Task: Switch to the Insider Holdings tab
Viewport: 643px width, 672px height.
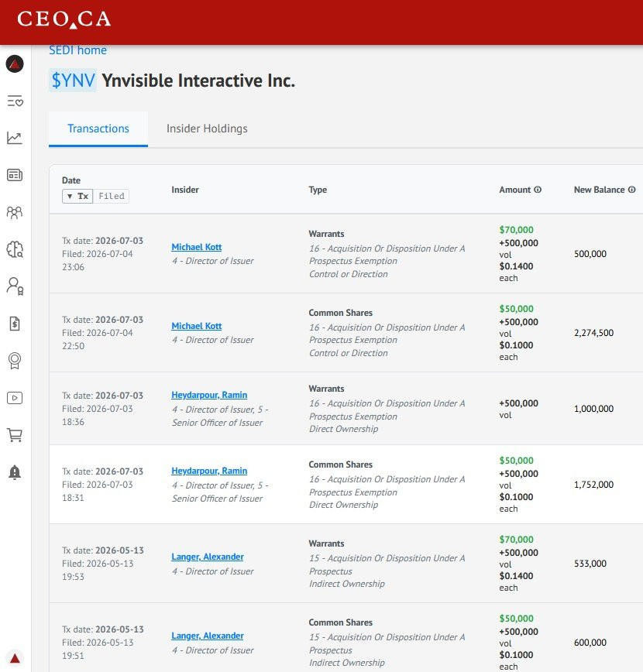Action: point(207,129)
